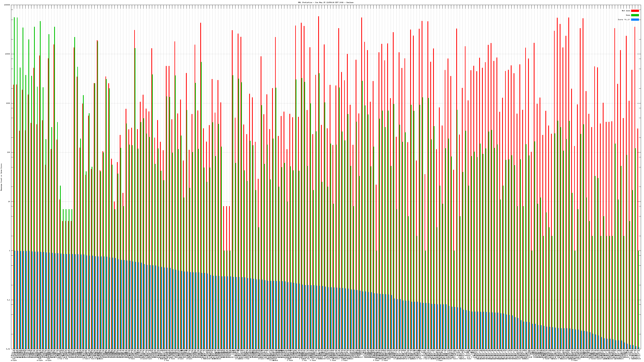644x362 pixels.
Task: Click the 0.01 y-axis tick label
Action: 8,349
